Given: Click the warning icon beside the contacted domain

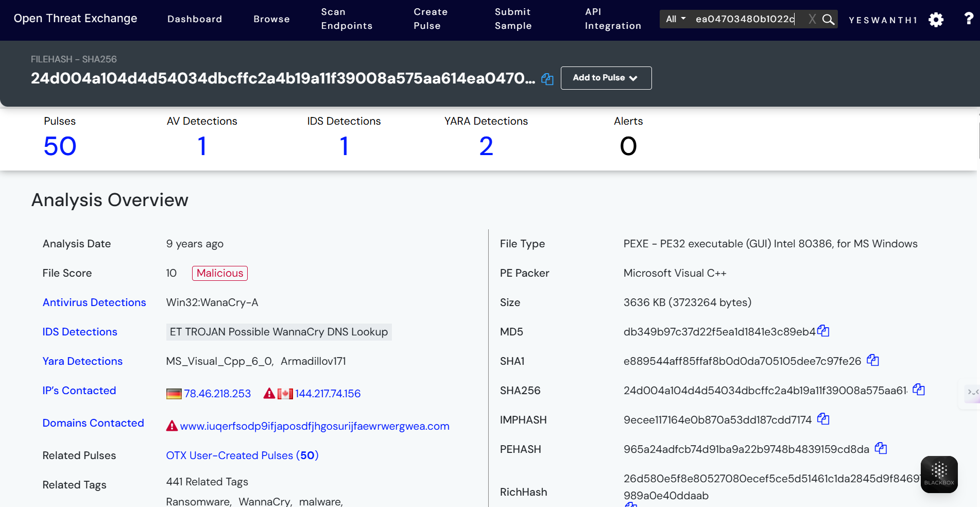Looking at the screenshot, I should tap(172, 426).
